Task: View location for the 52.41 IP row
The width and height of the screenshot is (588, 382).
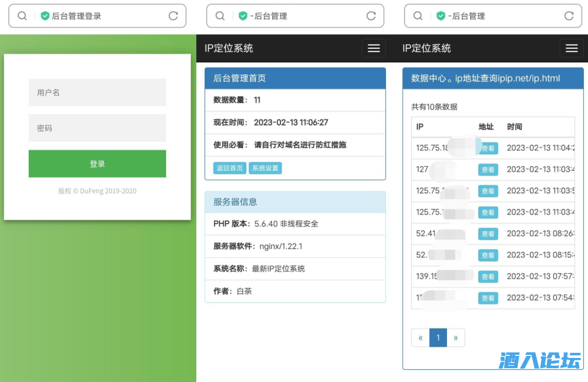Action: click(x=488, y=234)
